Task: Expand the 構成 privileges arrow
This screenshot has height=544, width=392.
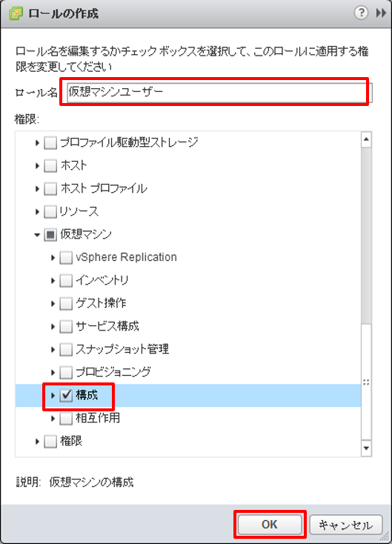Action: [53, 395]
